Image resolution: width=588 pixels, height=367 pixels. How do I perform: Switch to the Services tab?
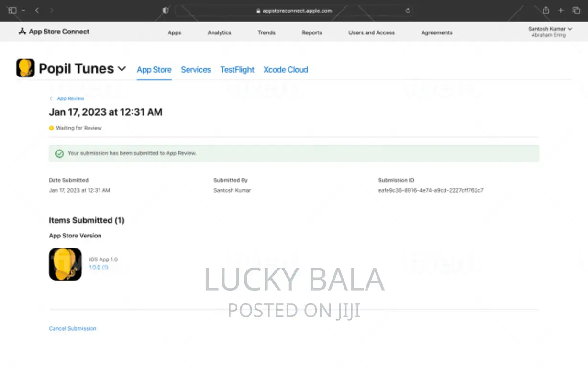[x=196, y=70]
